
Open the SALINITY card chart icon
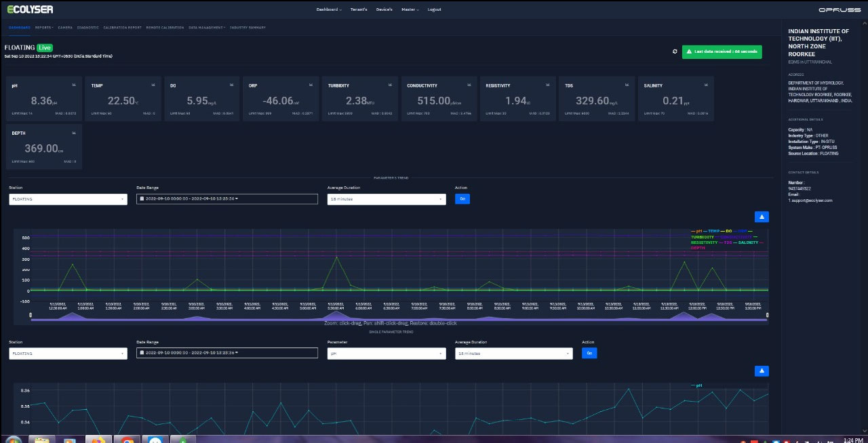705,85
